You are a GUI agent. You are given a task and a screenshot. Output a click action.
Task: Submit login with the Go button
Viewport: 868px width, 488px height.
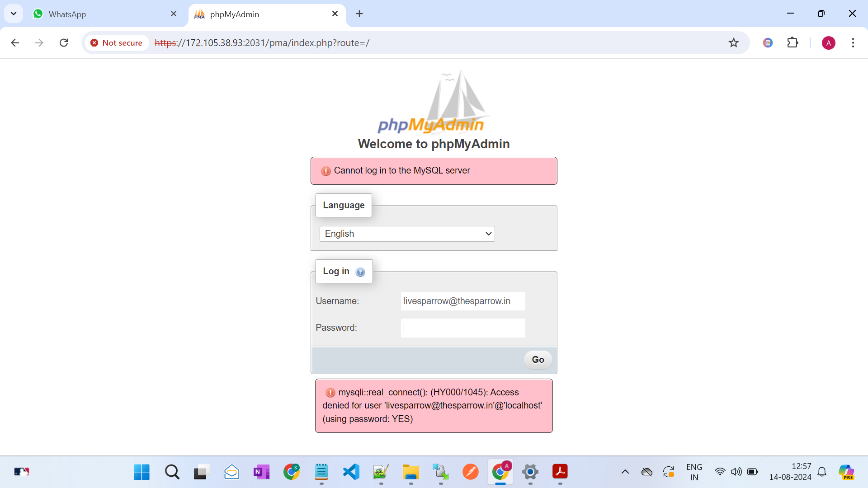[538, 360]
